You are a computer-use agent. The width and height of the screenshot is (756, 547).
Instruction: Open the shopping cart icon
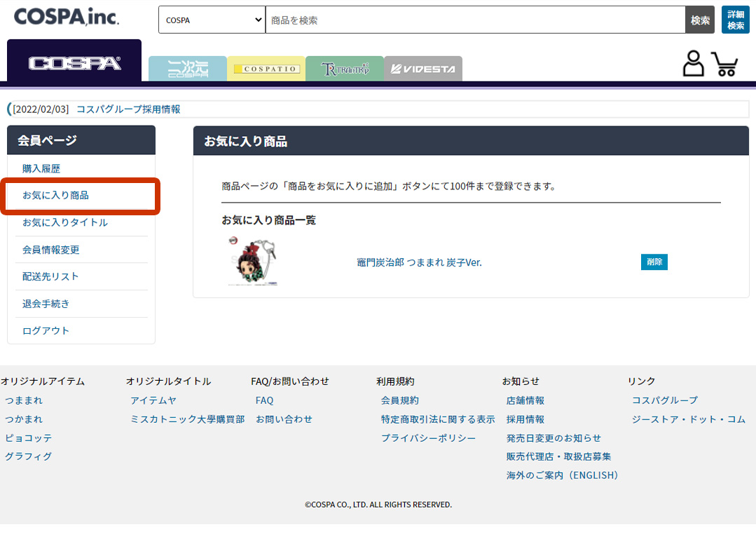tap(724, 63)
